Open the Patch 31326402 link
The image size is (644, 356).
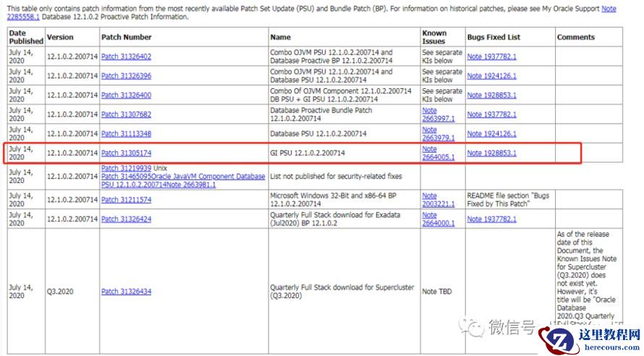[126, 56]
